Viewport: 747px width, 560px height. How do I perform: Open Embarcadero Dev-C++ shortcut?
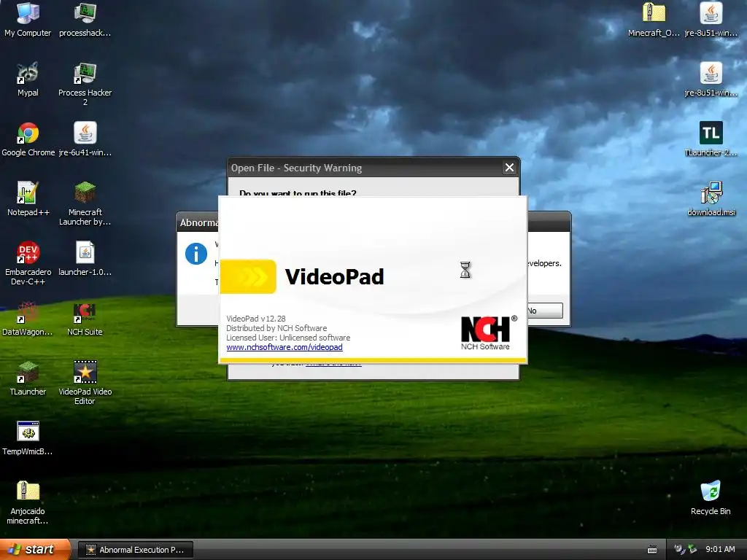click(x=28, y=263)
